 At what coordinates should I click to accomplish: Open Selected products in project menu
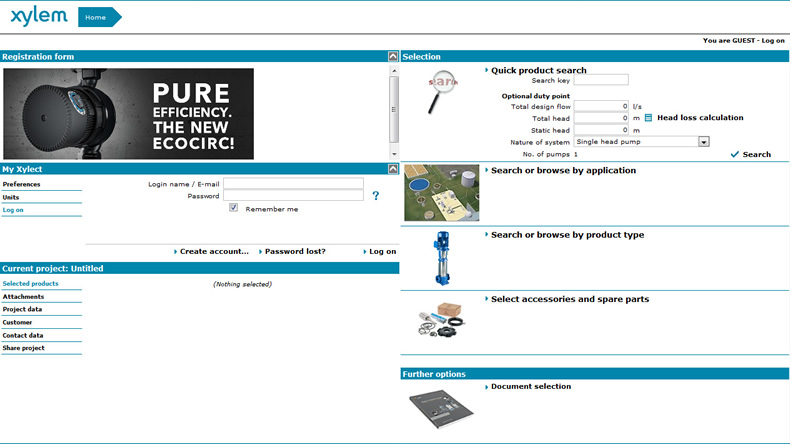30,284
